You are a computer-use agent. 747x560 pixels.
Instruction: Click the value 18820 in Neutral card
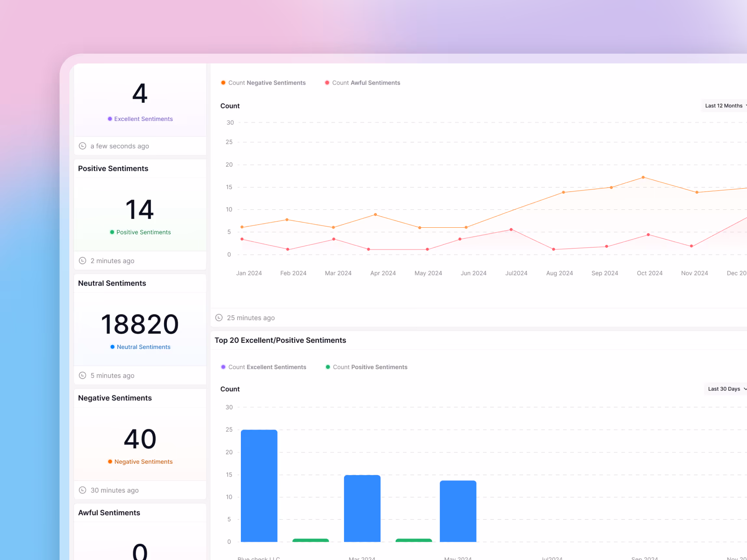coord(140,324)
